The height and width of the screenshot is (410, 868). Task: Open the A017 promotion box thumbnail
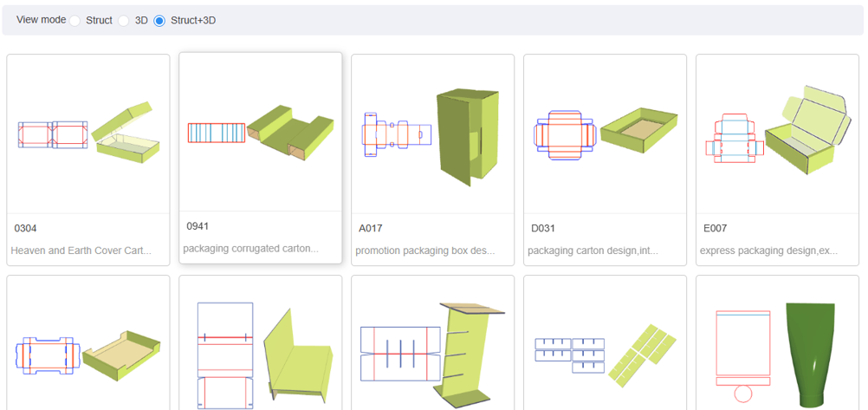(x=433, y=133)
